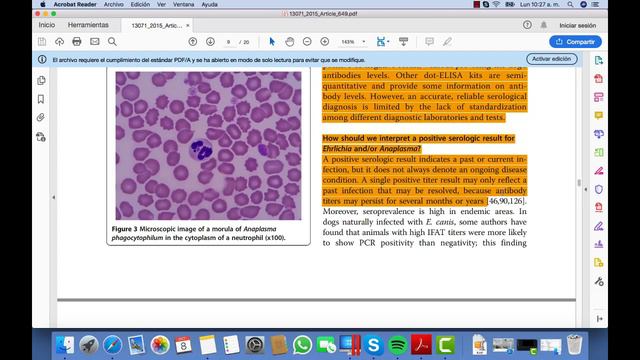Image resolution: width=640 pixels, height=360 pixels.
Task: Open the Acrobat Reader app menu
Action: coord(75,4)
